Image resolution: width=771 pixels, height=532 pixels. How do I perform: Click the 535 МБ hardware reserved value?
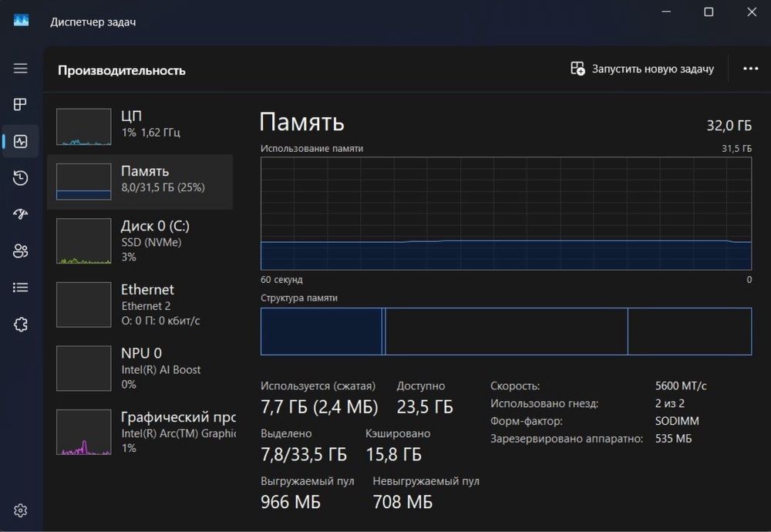click(673, 439)
